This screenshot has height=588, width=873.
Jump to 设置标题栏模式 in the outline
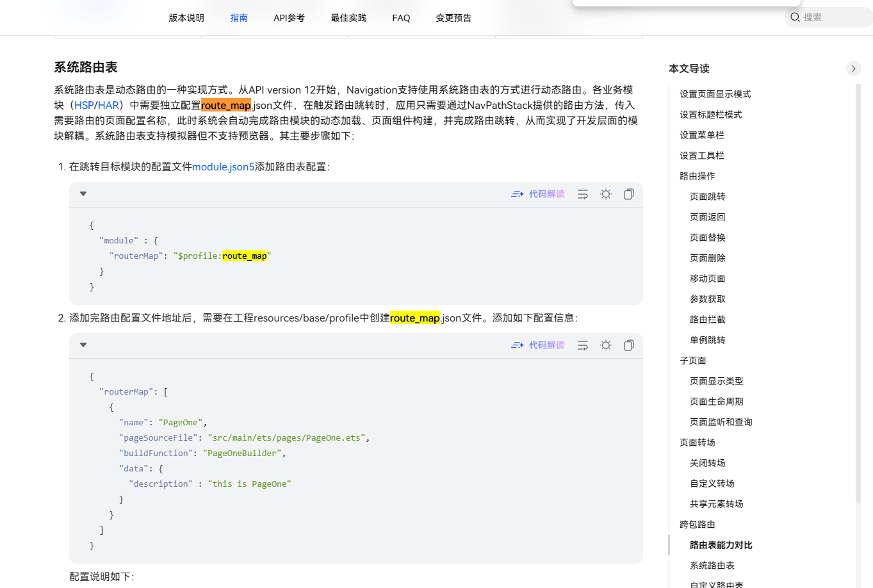[710, 115]
